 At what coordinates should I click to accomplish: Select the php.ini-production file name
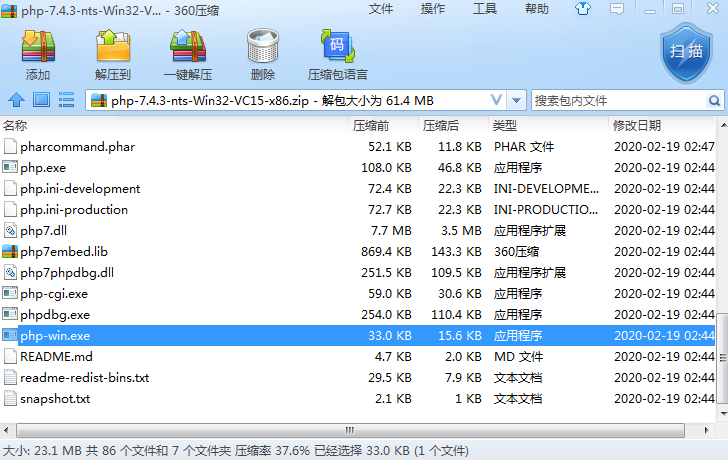tap(74, 209)
